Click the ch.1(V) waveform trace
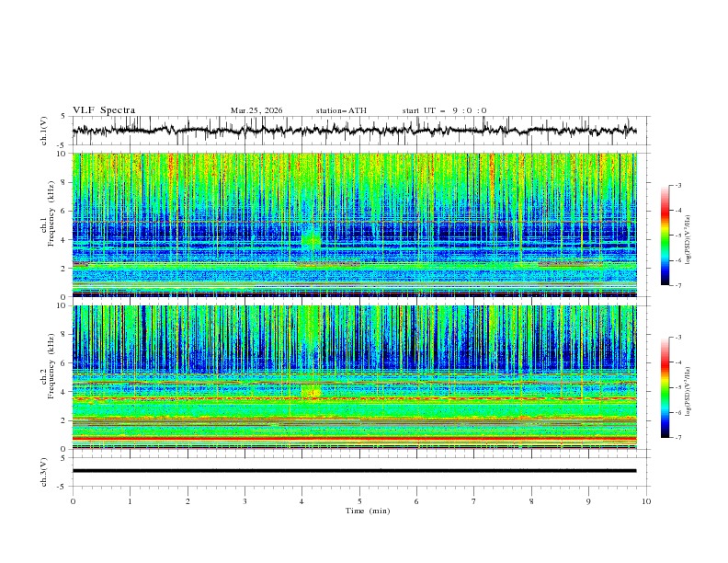Screen dimensions: 728x563 pyautogui.click(x=358, y=130)
